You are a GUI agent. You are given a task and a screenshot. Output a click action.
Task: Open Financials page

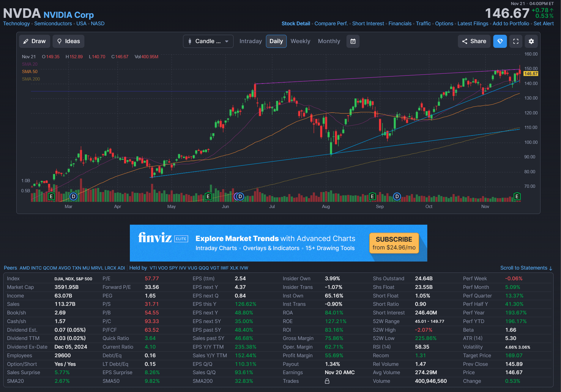tap(400, 23)
